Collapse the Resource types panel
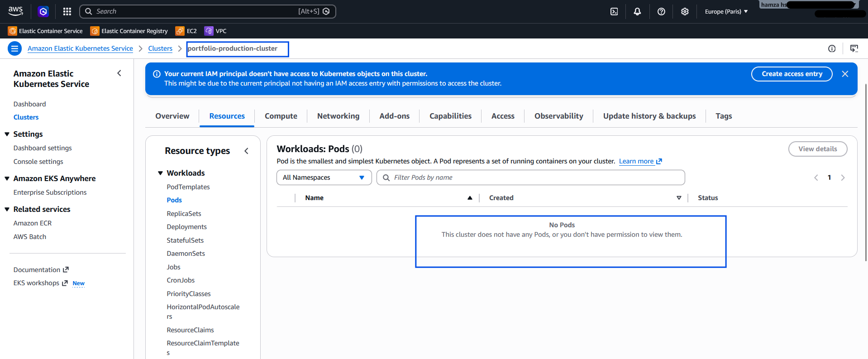The height and width of the screenshot is (359, 868). point(246,151)
